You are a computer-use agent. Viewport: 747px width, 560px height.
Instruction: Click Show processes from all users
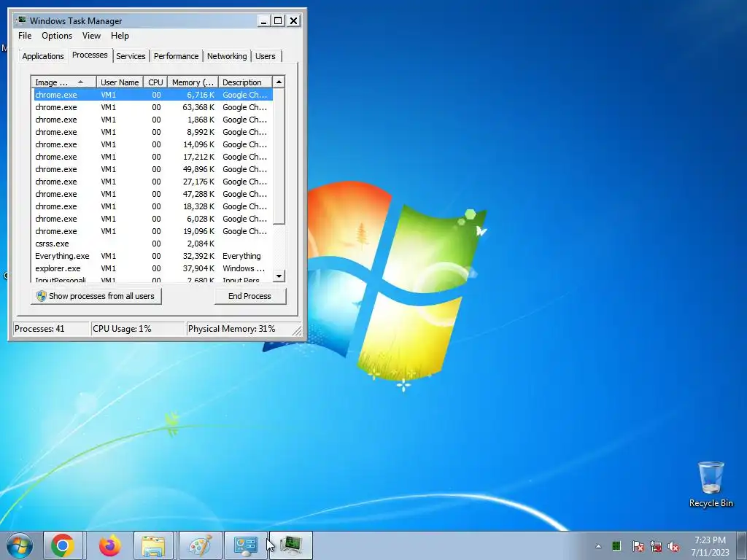[x=96, y=296]
